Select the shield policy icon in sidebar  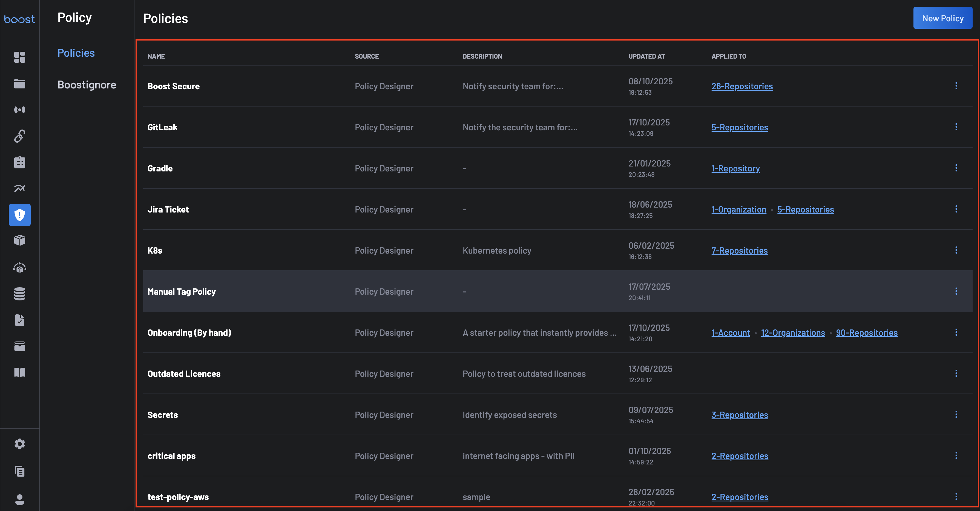click(19, 215)
